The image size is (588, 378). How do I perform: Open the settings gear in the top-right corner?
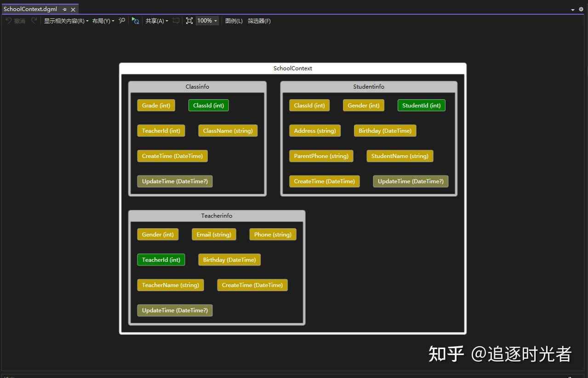(581, 9)
